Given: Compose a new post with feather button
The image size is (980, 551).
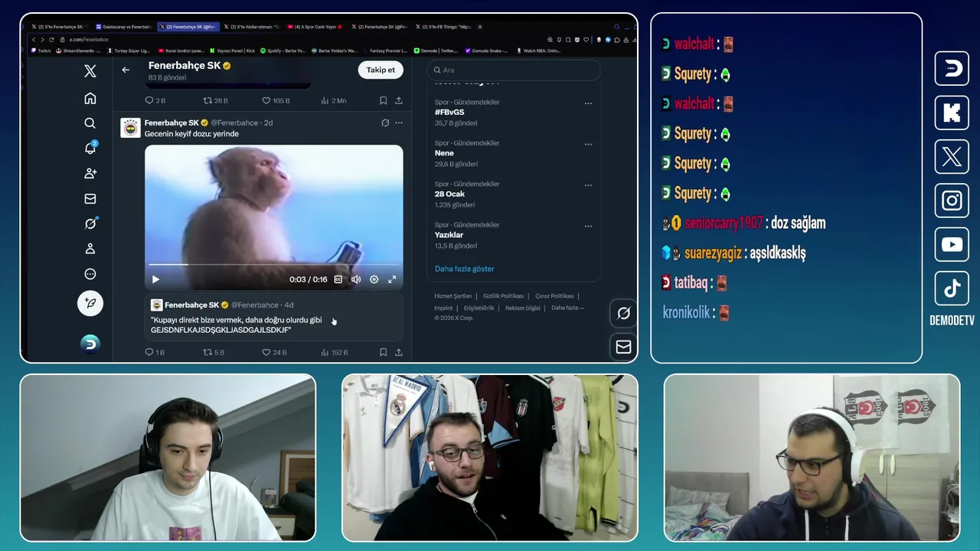Looking at the screenshot, I should point(90,303).
